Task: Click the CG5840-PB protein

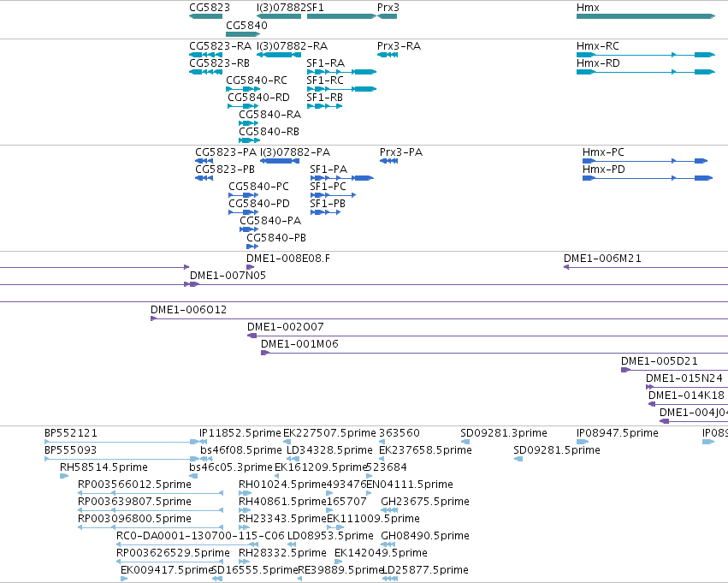Action: pyautogui.click(x=252, y=247)
